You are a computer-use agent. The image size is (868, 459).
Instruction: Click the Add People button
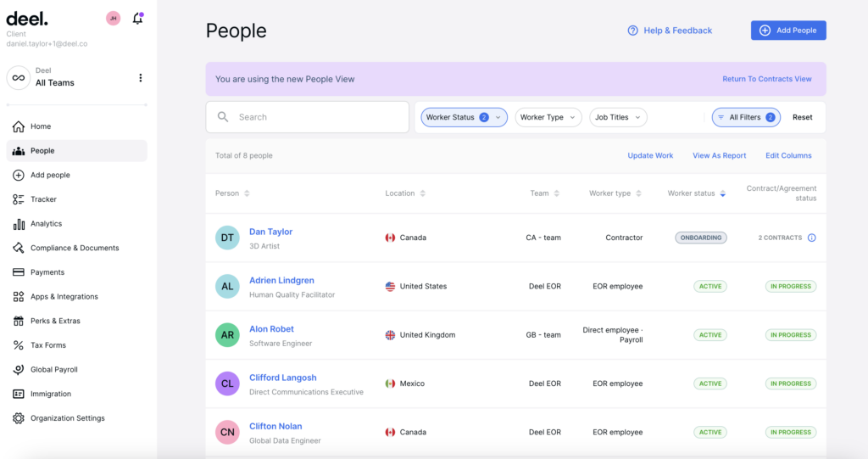tap(788, 31)
